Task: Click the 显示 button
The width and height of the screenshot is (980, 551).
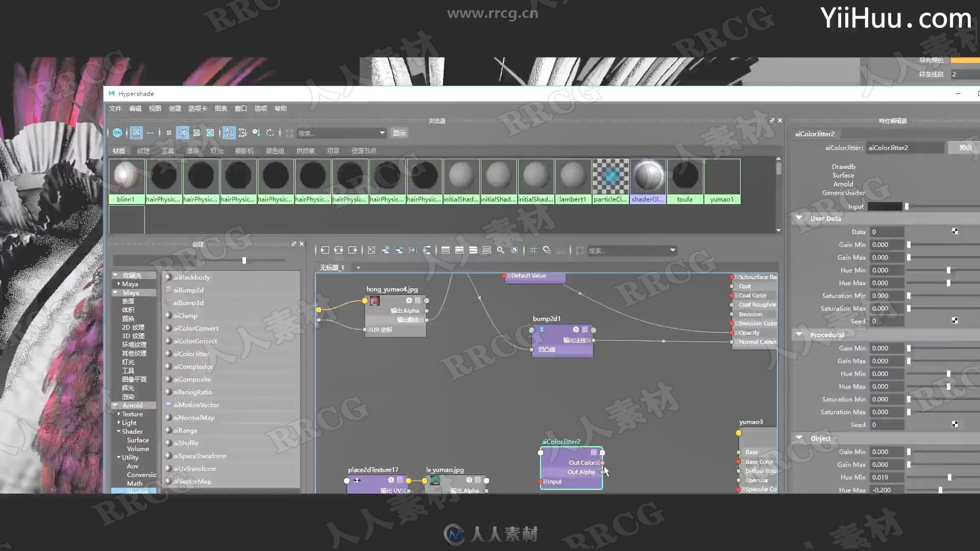Action: click(x=399, y=133)
